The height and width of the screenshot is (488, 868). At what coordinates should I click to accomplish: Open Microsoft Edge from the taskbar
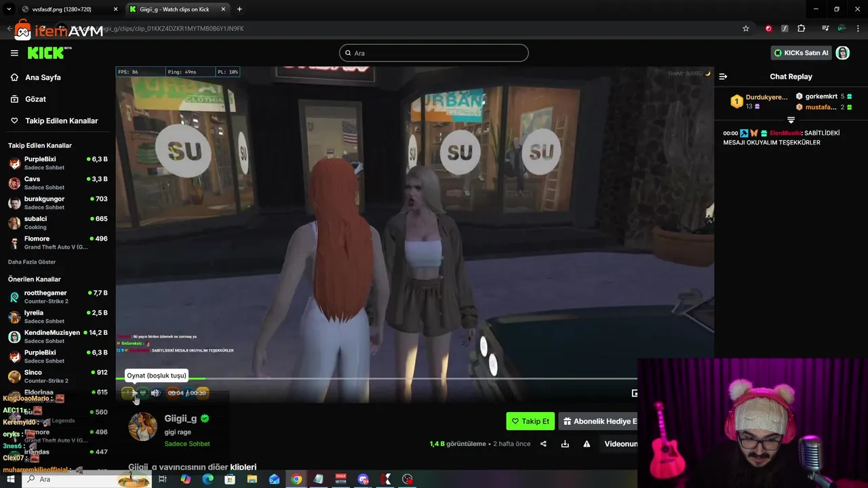click(x=208, y=479)
